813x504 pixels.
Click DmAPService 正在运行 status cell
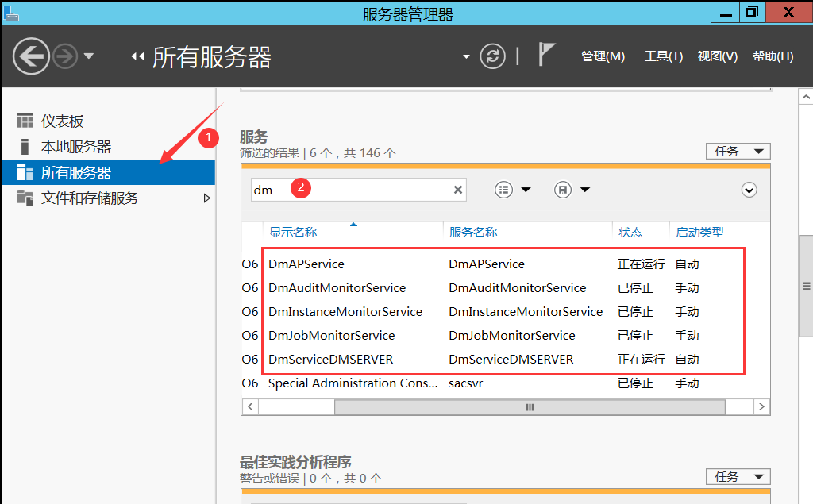point(641,264)
